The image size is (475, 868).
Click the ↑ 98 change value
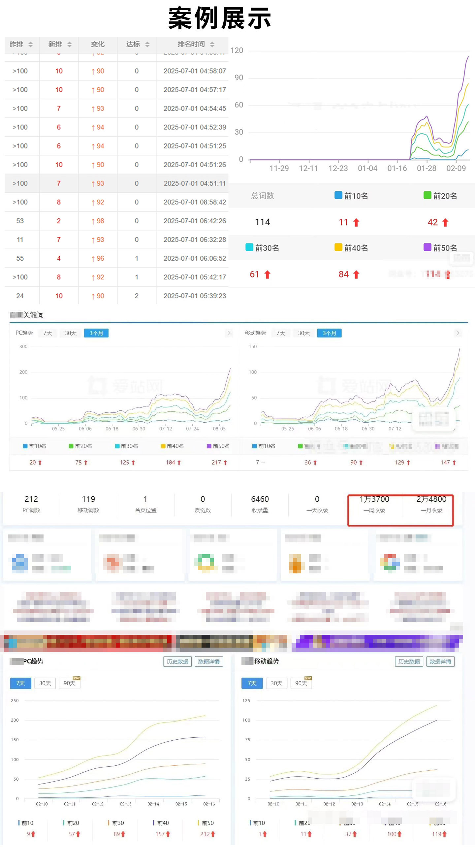(98, 221)
